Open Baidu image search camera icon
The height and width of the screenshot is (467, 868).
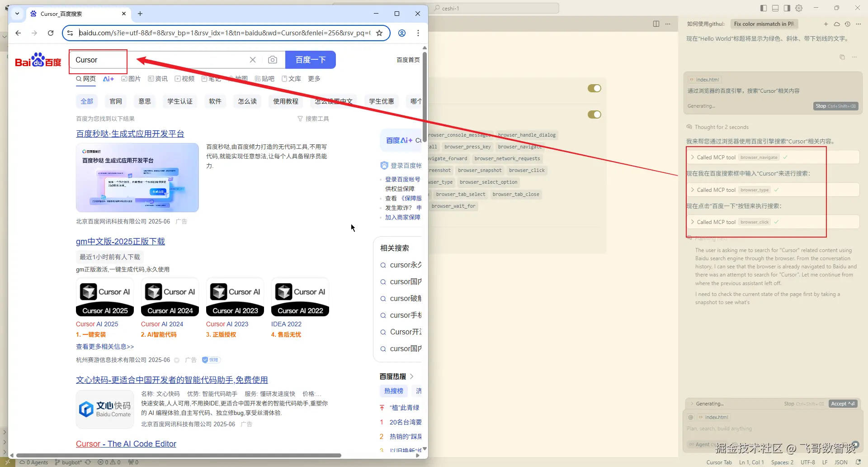point(272,60)
